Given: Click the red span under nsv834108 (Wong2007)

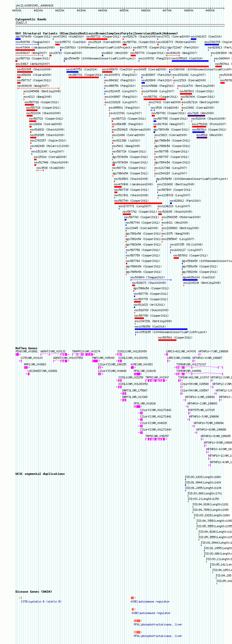Looking at the screenshot, I should [38, 88].
